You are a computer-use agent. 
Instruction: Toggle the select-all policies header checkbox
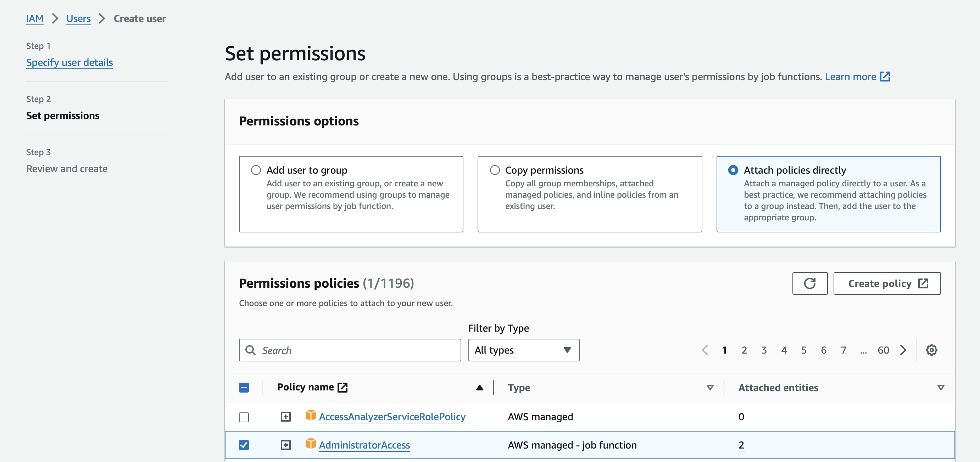point(244,388)
